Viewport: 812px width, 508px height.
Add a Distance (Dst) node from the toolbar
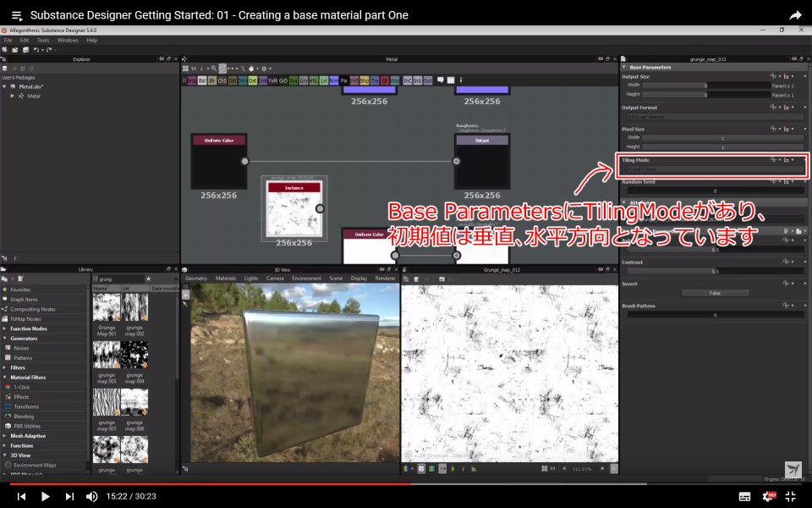pyautogui.click(x=253, y=81)
